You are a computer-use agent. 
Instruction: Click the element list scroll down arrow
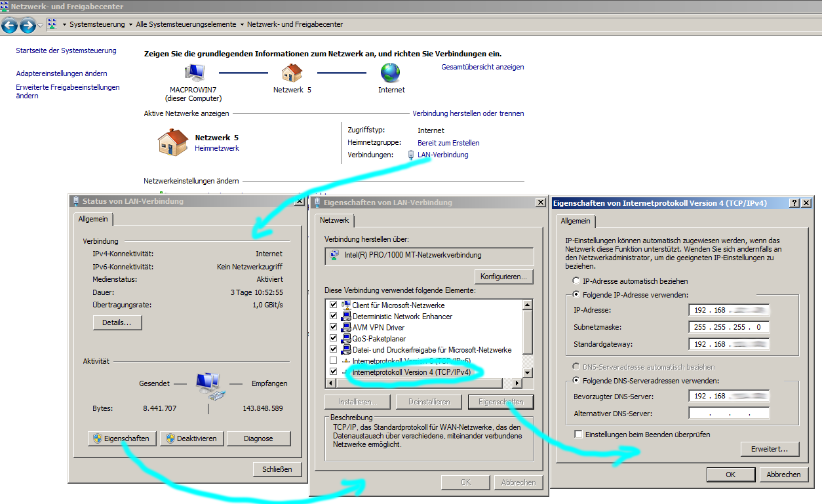point(527,372)
